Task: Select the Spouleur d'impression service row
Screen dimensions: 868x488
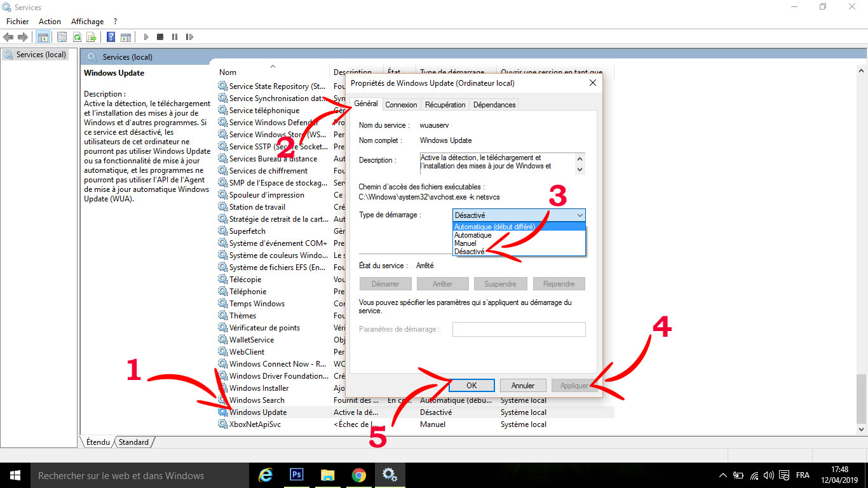Action: point(281,195)
